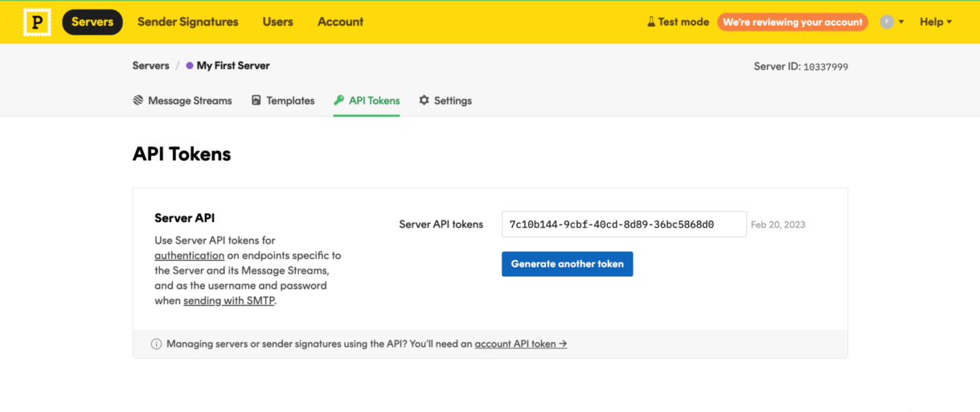
Task: Click the user avatar icon
Action: 887,22
